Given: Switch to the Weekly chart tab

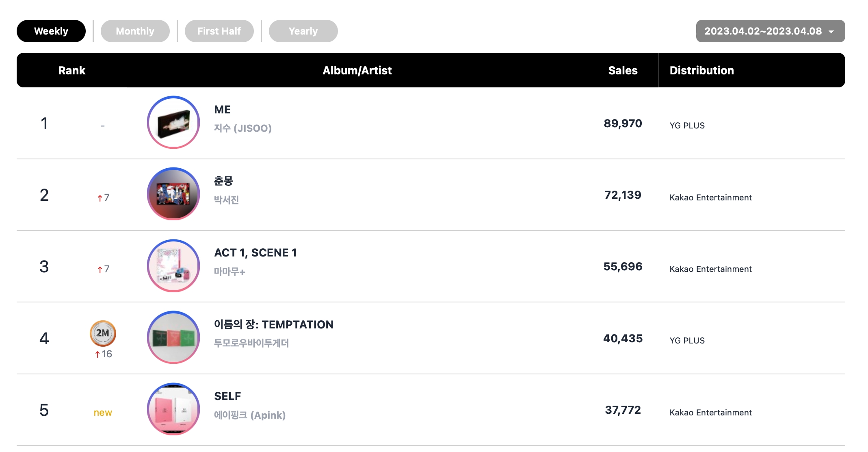Looking at the screenshot, I should tap(51, 31).
